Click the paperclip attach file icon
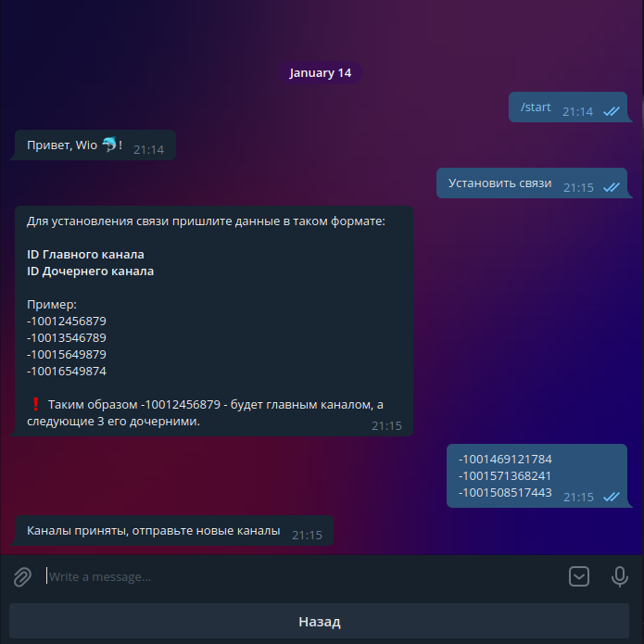The image size is (644, 644). click(x=22, y=576)
